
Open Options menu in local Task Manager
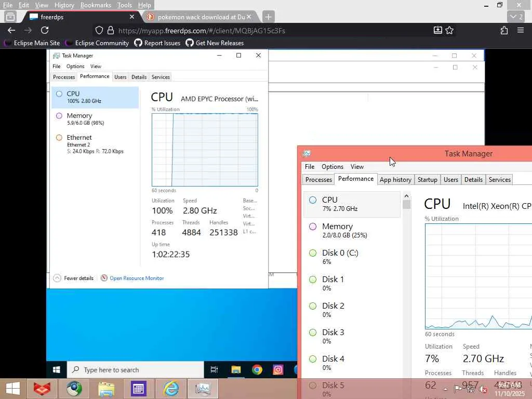click(332, 167)
